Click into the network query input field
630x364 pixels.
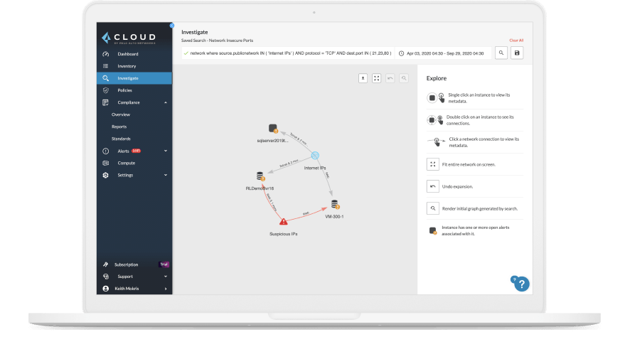click(284, 53)
